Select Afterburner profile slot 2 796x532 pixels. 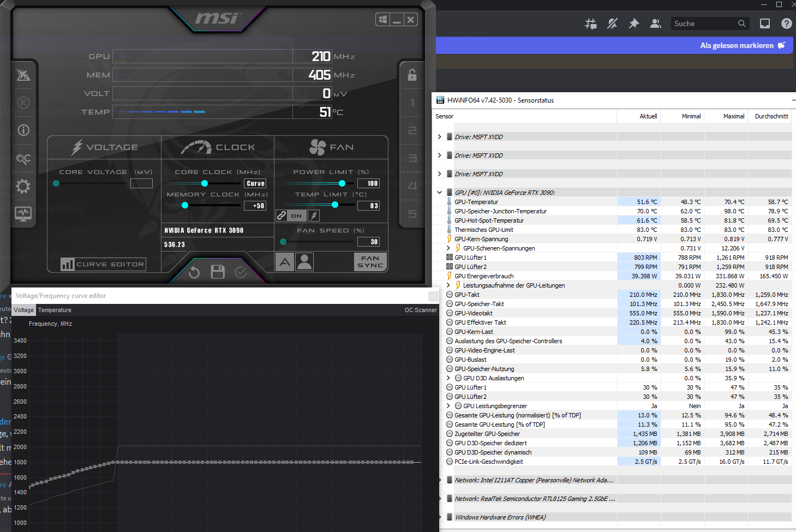(x=412, y=130)
